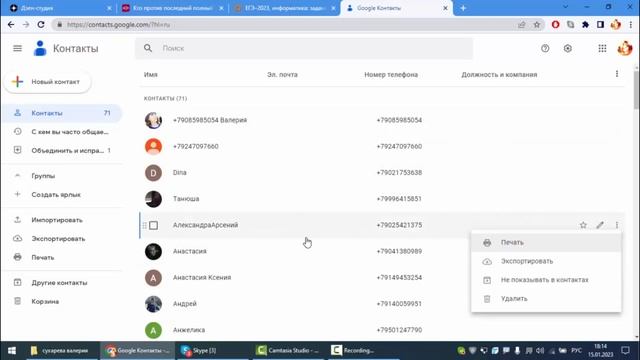Image resolution: width=640 pixels, height=360 pixels.
Task: Switch to the Дзен-студия browser tab
Action: coord(59,8)
